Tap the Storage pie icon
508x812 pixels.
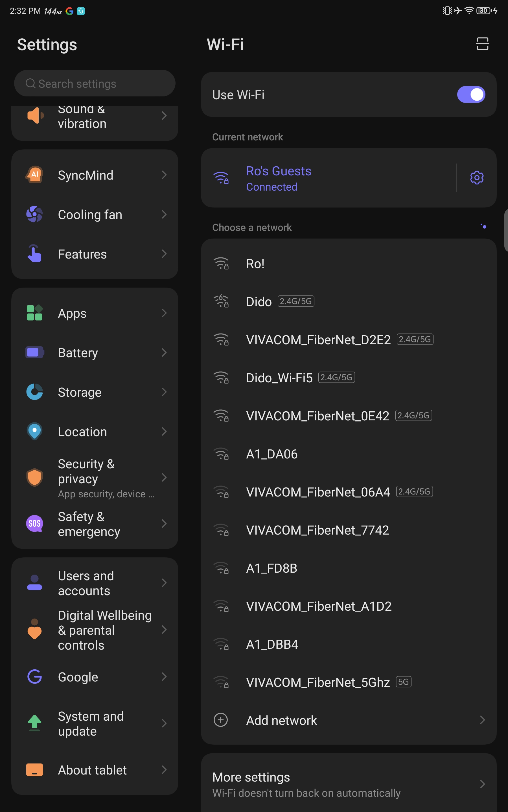[35, 392]
